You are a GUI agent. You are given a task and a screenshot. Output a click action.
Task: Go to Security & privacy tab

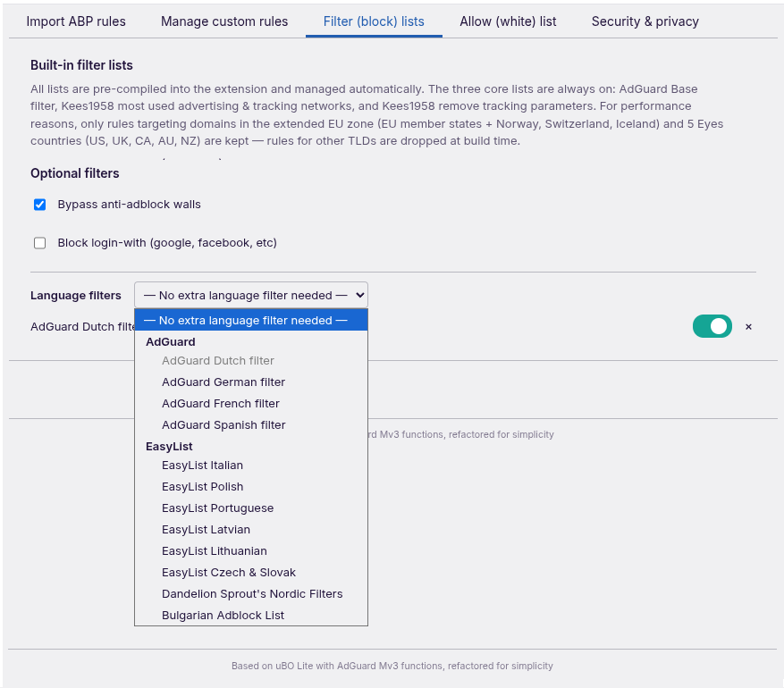645,21
